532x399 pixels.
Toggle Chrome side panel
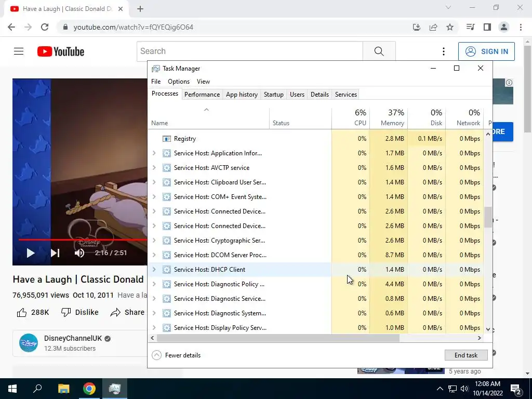pos(487,27)
